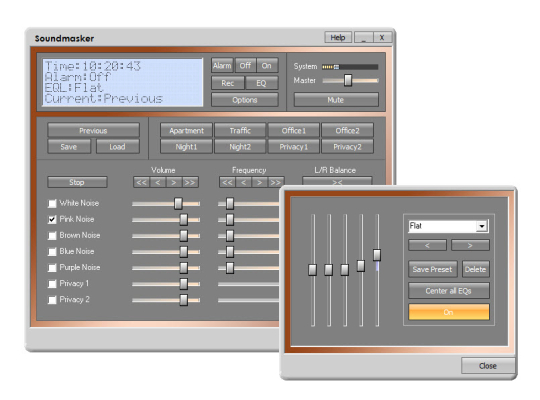Screen dimensions: 540x400
Task: Select the Night2 preset
Action: [240, 147]
